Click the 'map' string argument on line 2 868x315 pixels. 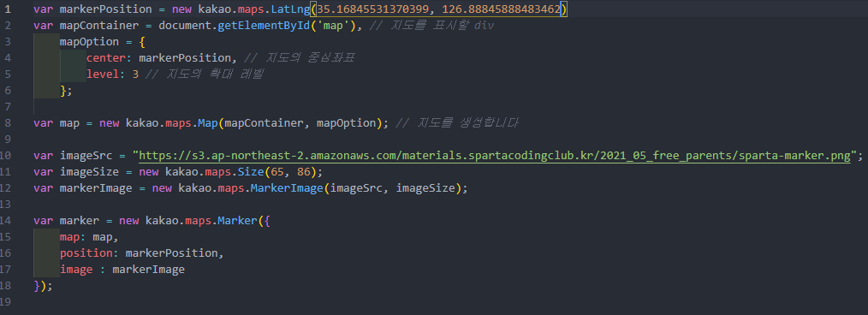(332, 26)
